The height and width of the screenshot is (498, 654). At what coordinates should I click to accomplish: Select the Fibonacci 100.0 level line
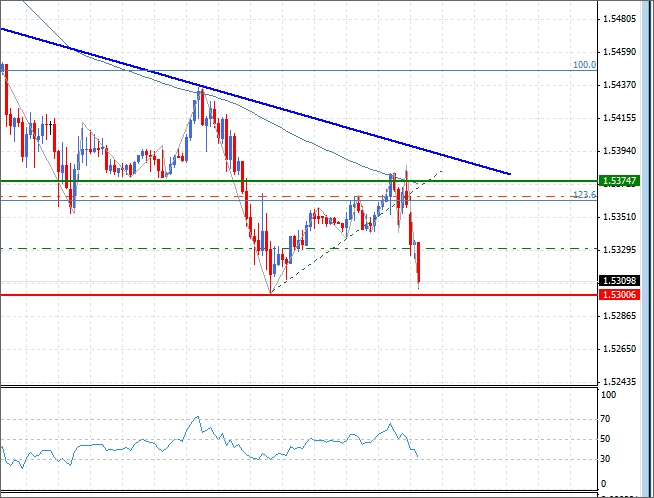pos(300,70)
